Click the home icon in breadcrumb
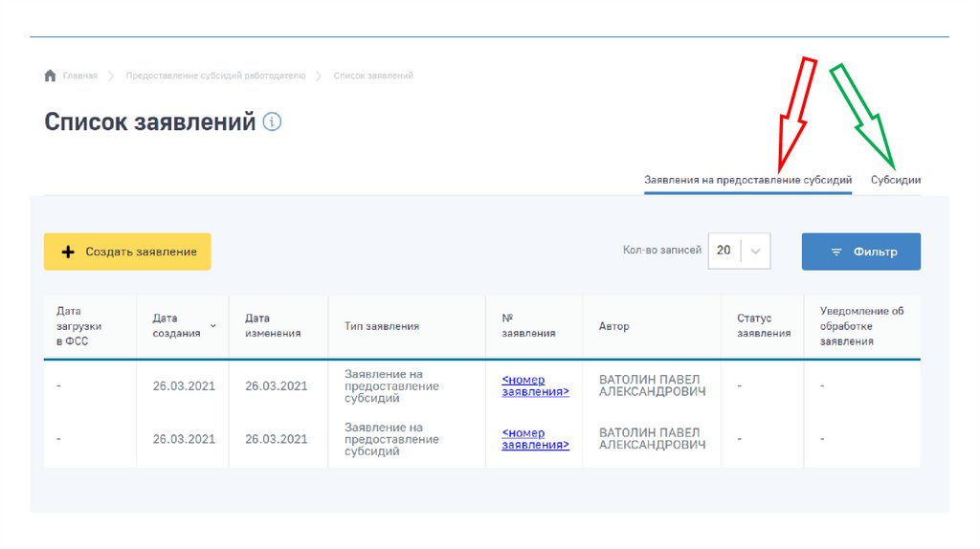The width and height of the screenshot is (980, 549). tap(50, 76)
